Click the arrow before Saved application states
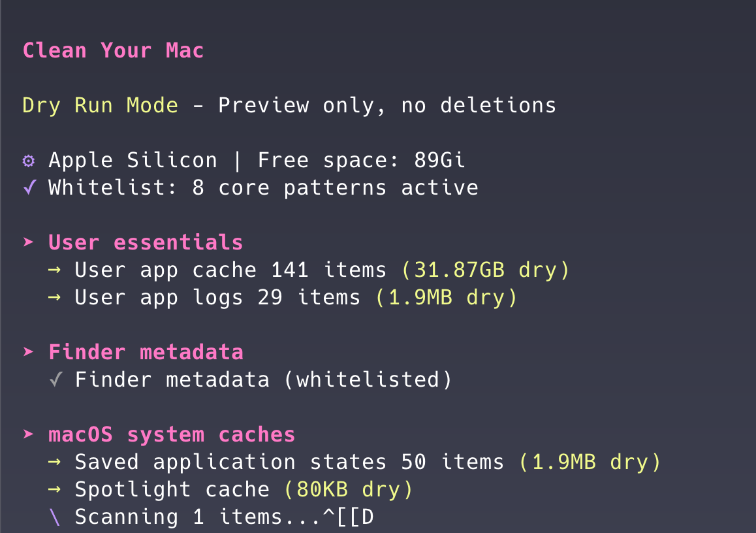The width and height of the screenshot is (756, 533). tap(55, 462)
